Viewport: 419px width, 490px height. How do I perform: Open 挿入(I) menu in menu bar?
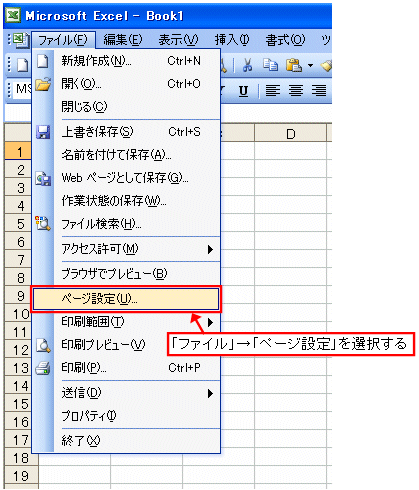232,40
